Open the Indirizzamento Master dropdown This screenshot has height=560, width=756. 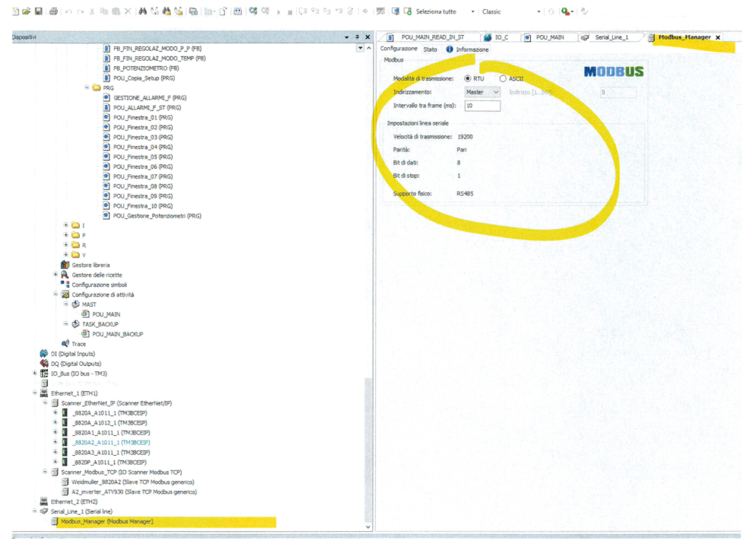click(x=481, y=92)
